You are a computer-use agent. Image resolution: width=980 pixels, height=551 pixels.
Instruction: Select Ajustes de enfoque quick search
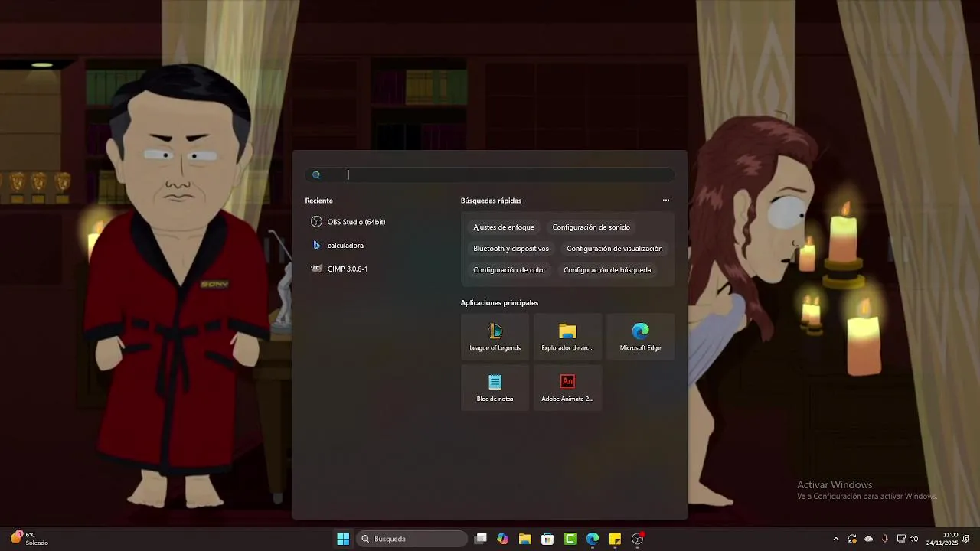tap(504, 227)
